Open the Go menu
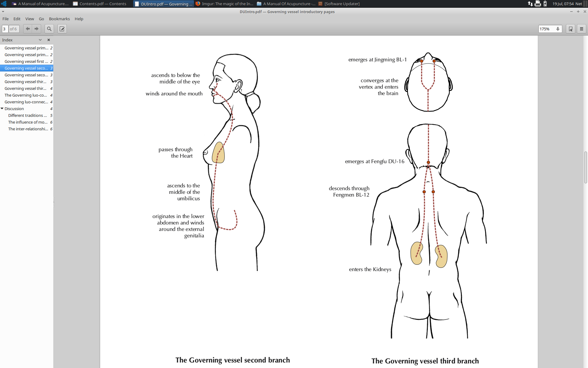This screenshot has height=368, width=588. point(41,19)
